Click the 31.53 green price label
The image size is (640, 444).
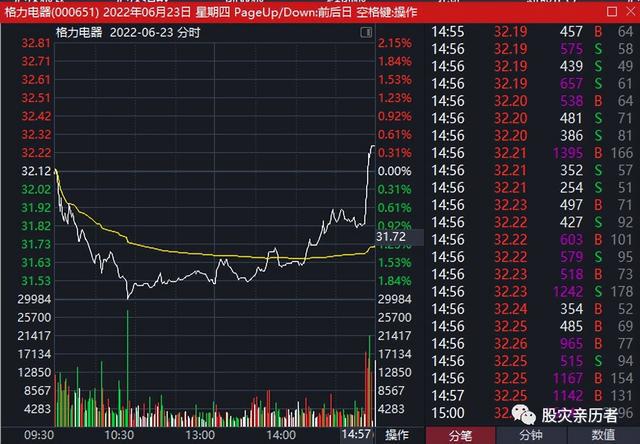(x=36, y=281)
